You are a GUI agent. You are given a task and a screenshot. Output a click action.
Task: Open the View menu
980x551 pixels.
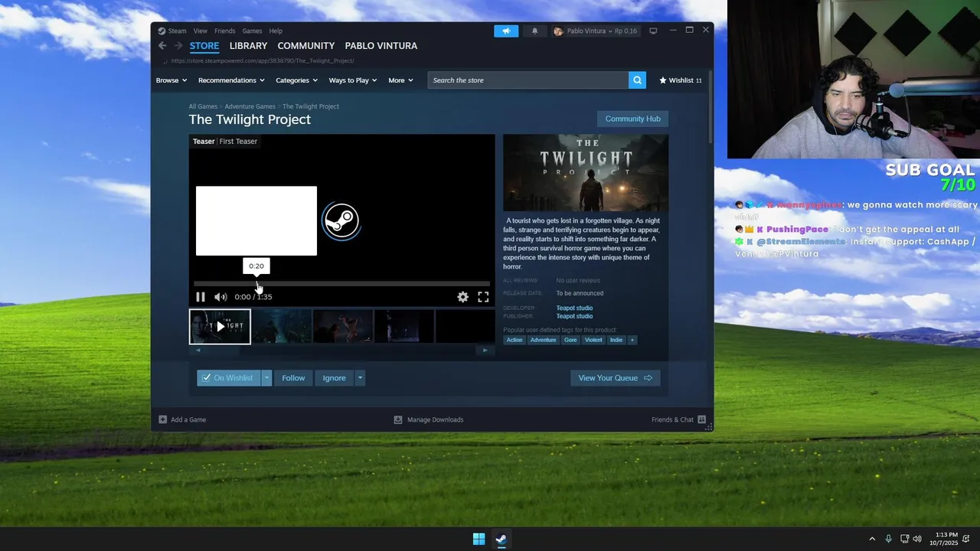[x=200, y=31]
